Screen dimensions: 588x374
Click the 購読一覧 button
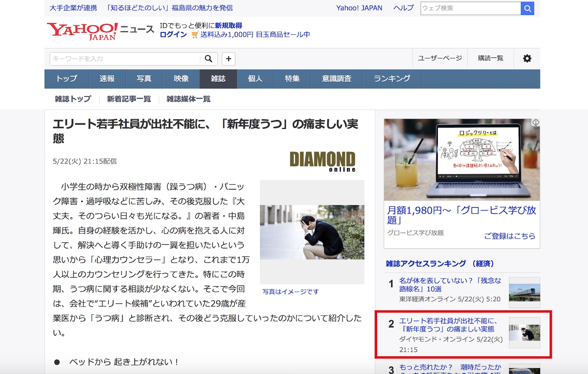click(x=490, y=58)
